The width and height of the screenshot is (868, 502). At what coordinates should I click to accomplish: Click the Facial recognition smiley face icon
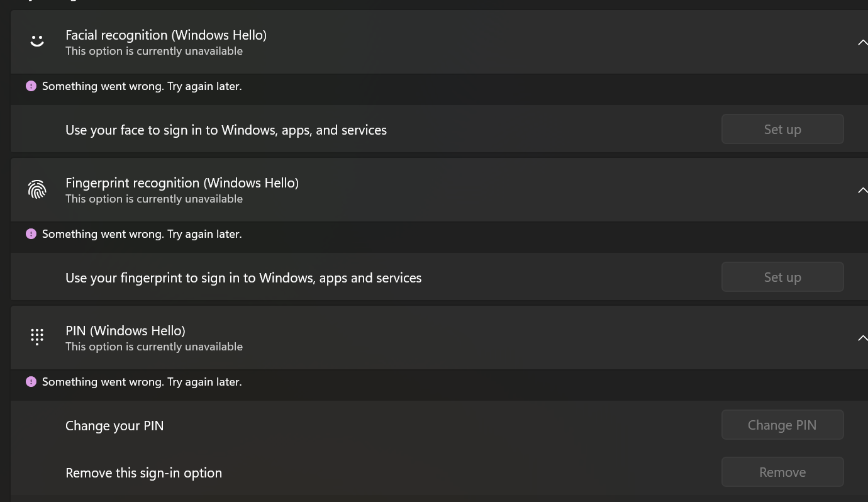point(37,42)
